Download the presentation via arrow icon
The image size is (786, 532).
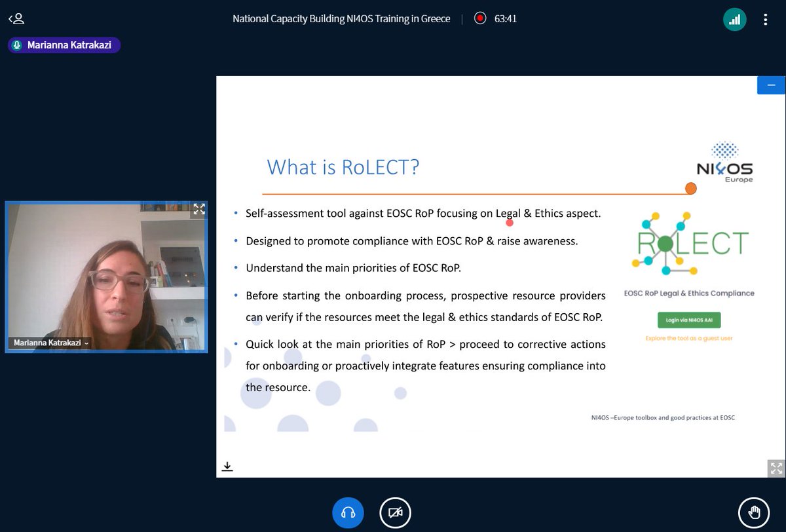pos(227,466)
